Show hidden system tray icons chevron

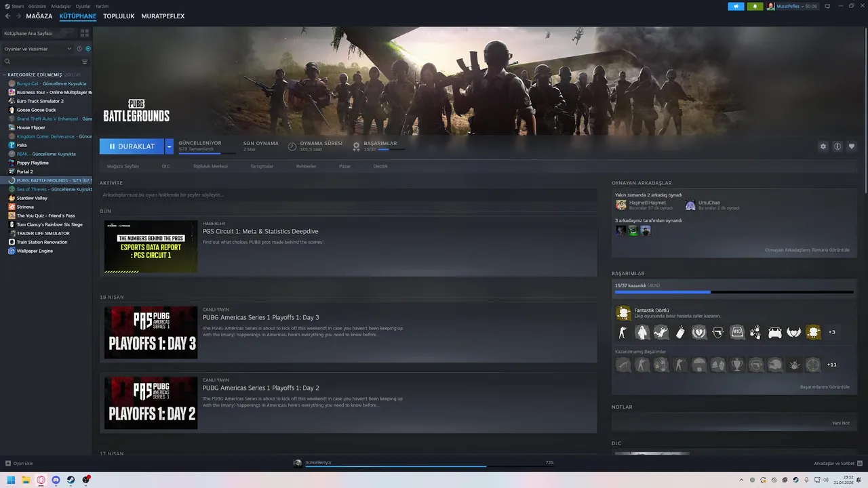pyautogui.click(x=741, y=480)
